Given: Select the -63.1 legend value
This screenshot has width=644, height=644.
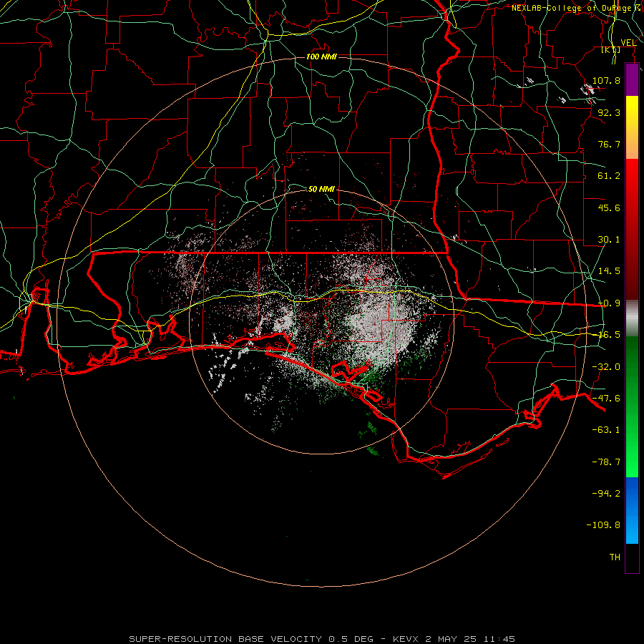Looking at the screenshot, I should point(606,430).
